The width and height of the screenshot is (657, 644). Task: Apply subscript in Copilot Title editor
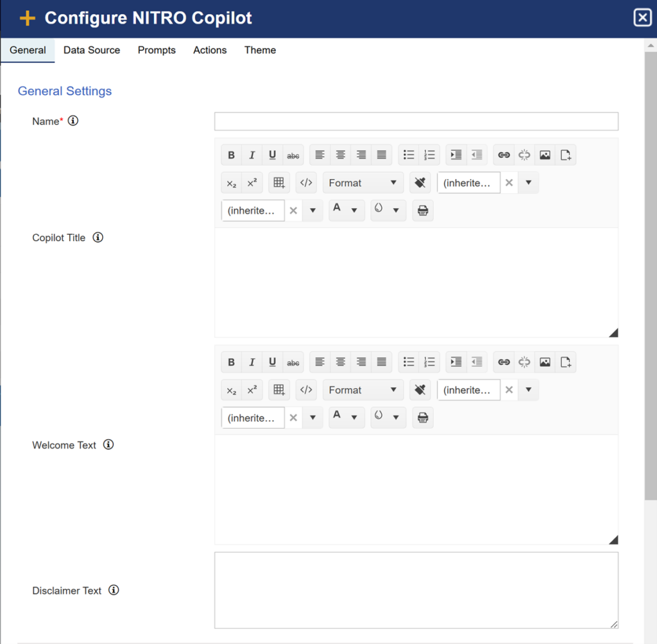[x=231, y=183]
